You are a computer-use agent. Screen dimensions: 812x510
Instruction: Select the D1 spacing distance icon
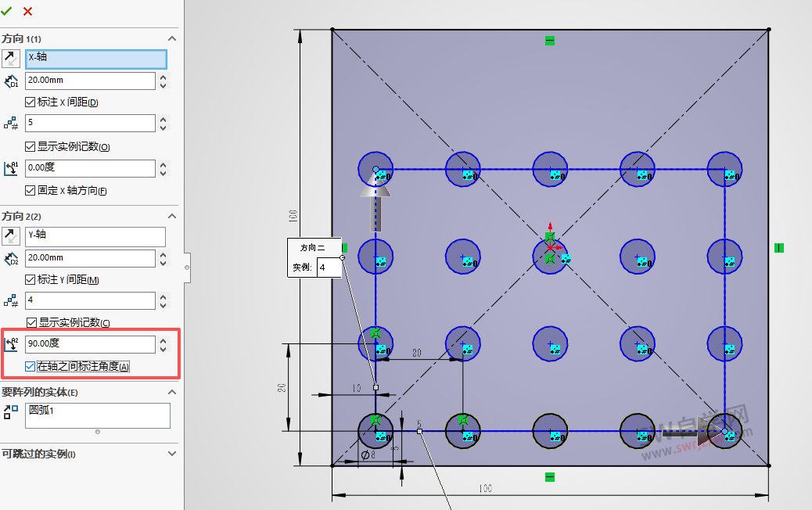coord(9,81)
